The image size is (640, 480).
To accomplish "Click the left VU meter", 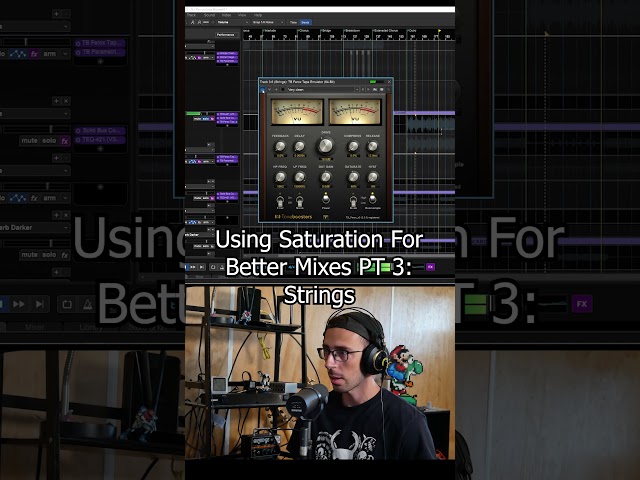I will coord(297,111).
